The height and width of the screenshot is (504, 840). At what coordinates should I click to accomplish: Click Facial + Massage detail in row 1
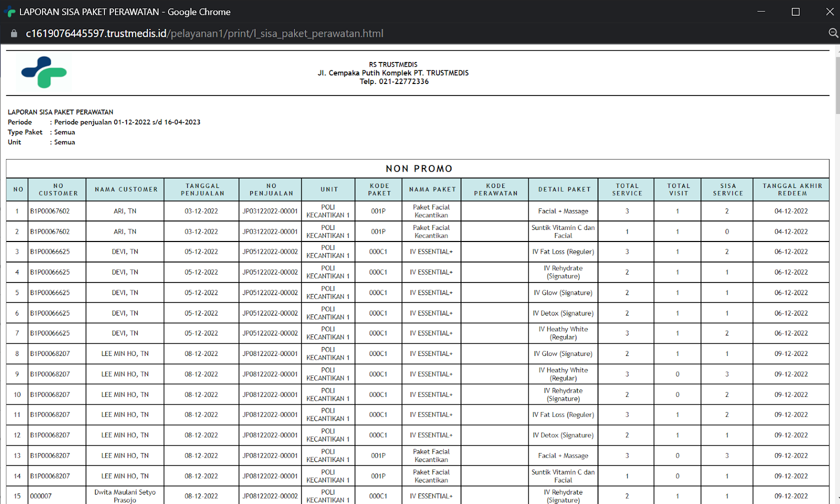click(563, 211)
